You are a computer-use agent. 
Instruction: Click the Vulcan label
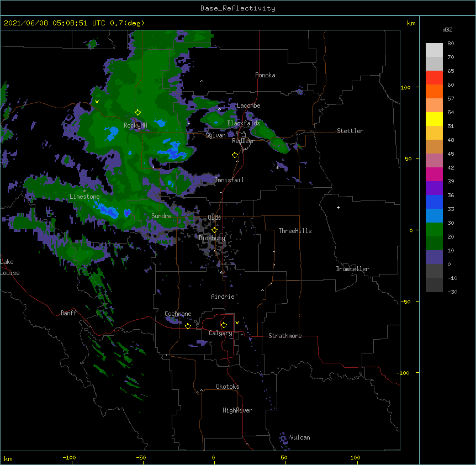tap(300, 437)
